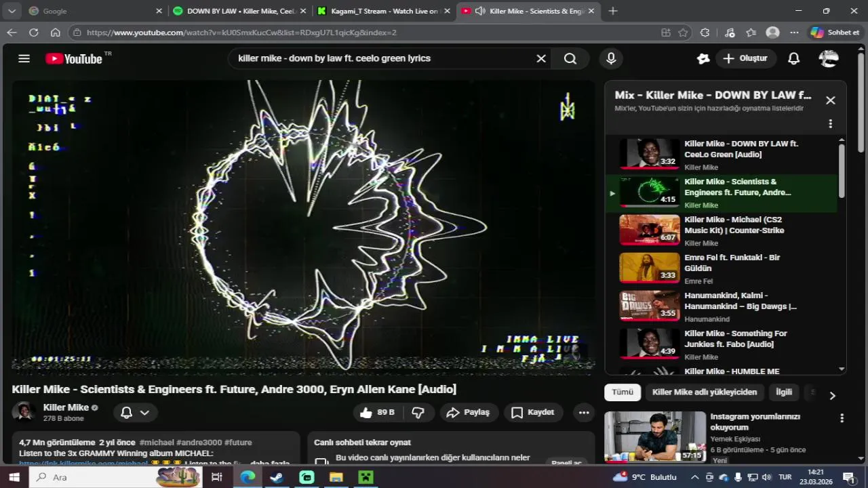Open Minecraft from the taskbar
Screen dimensions: 868x488
[x=366, y=477]
